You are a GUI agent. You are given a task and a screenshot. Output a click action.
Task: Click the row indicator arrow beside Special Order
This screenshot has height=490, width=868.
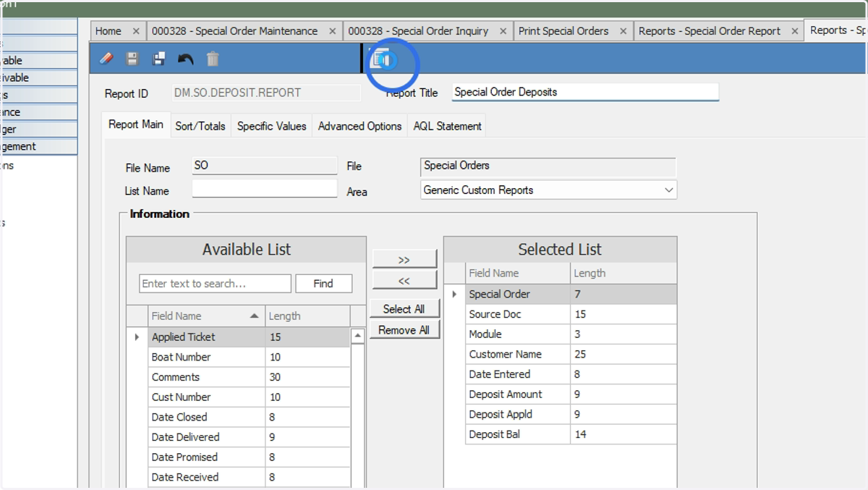tap(454, 295)
